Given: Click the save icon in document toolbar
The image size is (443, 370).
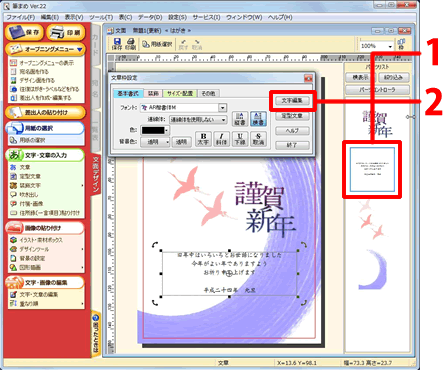Looking at the screenshot, I should point(117,44).
